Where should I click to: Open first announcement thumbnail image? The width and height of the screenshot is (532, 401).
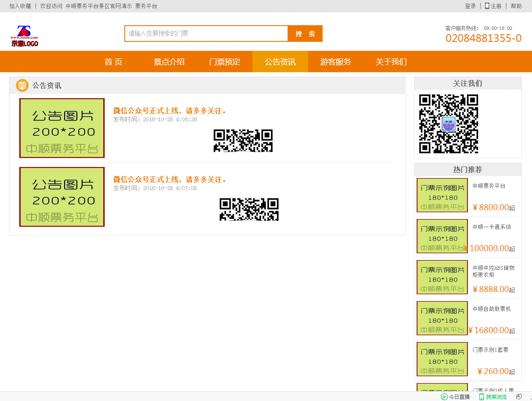click(62, 128)
